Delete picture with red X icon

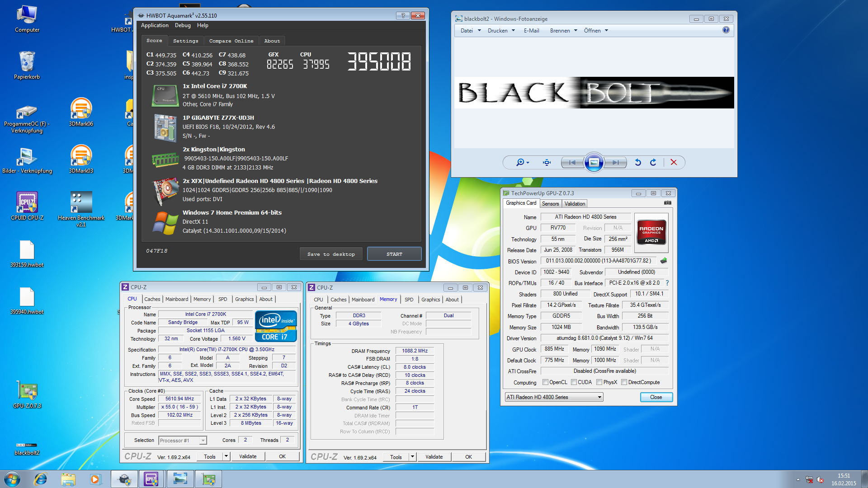tap(674, 162)
